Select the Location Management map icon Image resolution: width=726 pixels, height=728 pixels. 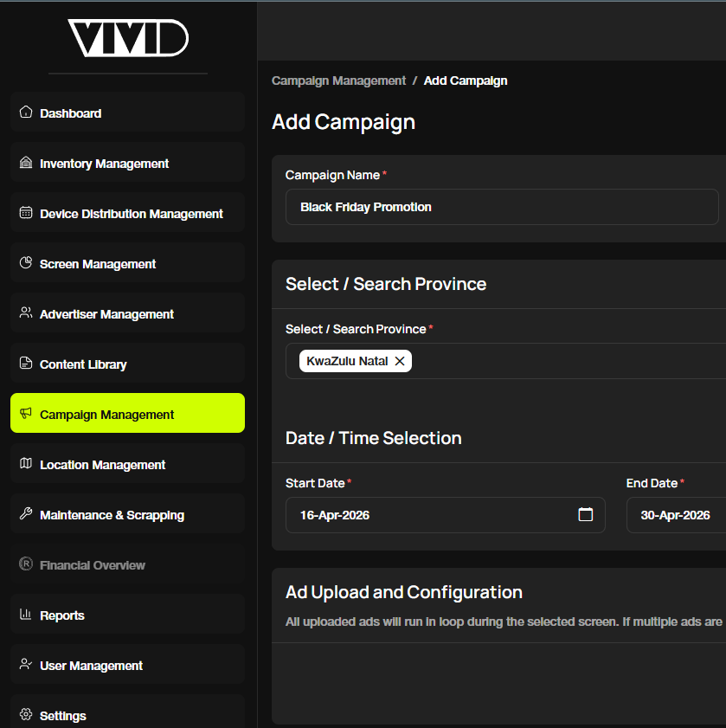pos(23,464)
